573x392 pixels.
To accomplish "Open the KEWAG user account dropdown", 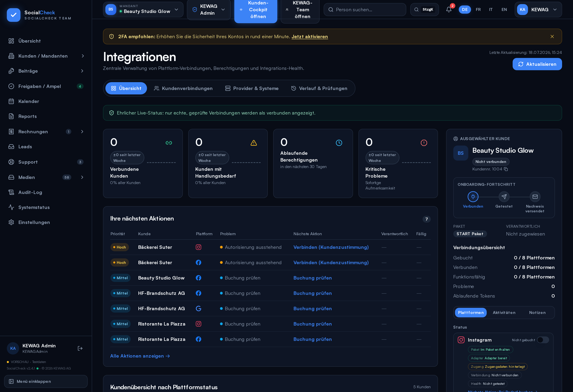I will click(x=538, y=10).
